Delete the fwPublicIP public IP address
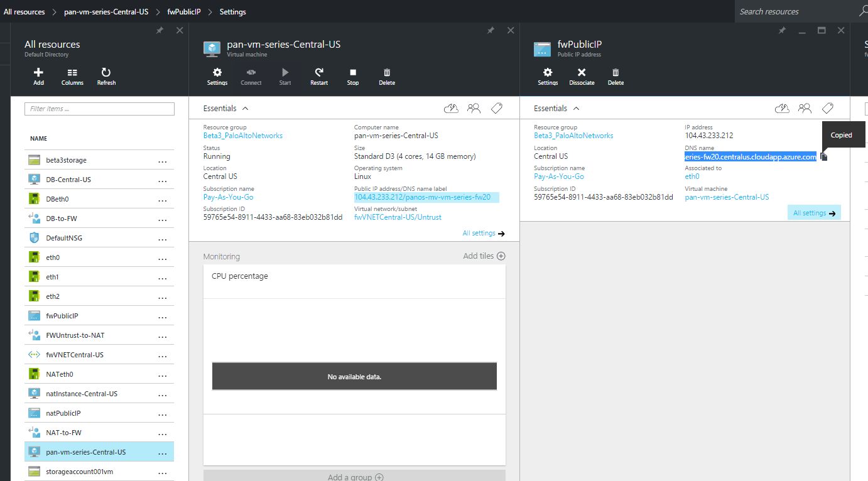Screen dimensions: 868x481 pyautogui.click(x=616, y=77)
